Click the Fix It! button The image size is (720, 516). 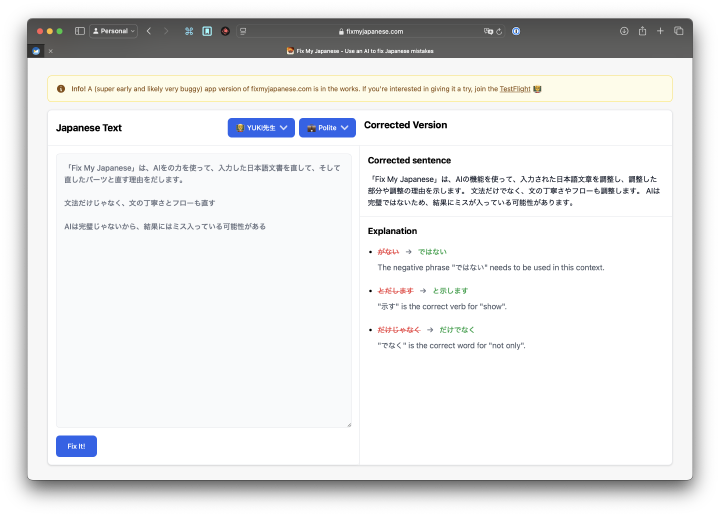pyautogui.click(x=76, y=446)
